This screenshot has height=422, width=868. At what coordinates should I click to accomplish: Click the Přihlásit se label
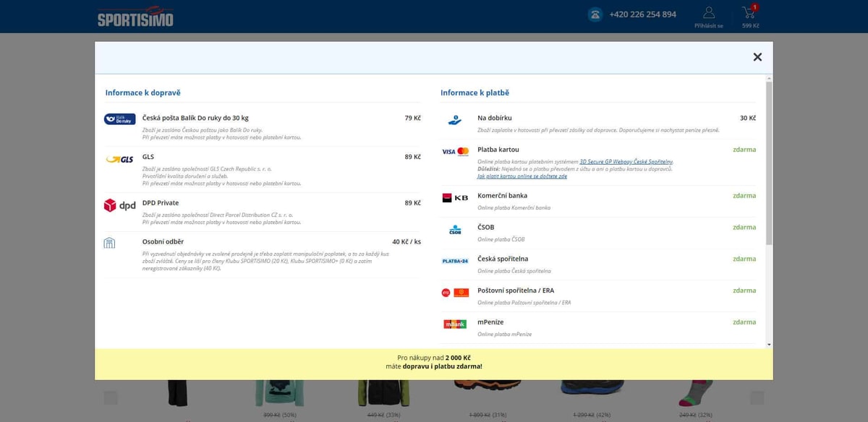coord(709,26)
